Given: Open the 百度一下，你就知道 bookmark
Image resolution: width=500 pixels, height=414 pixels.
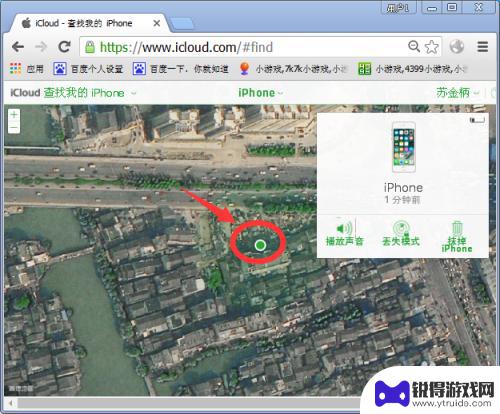Looking at the screenshot, I should pyautogui.click(x=180, y=69).
